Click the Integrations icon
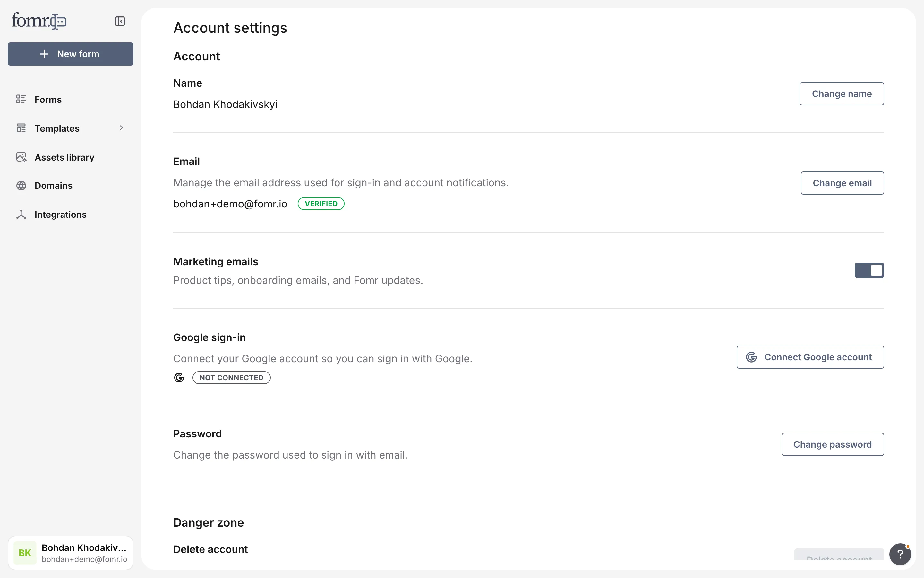 coord(21,215)
